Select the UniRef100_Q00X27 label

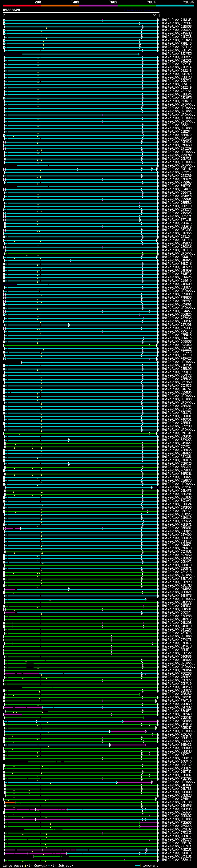click(177, 30)
